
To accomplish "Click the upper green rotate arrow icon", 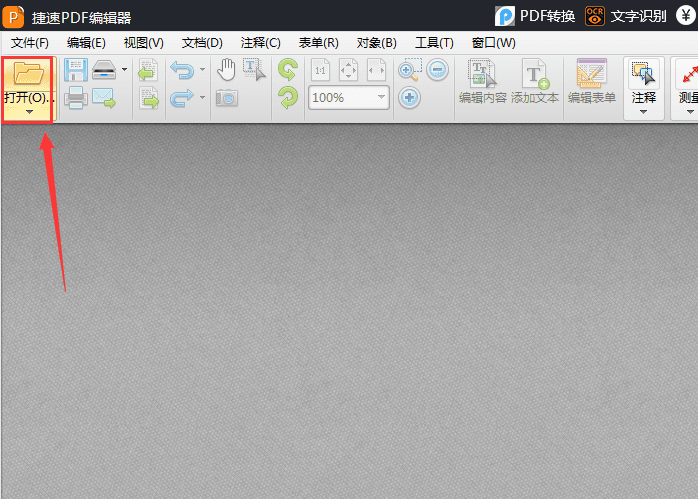I will click(x=288, y=70).
